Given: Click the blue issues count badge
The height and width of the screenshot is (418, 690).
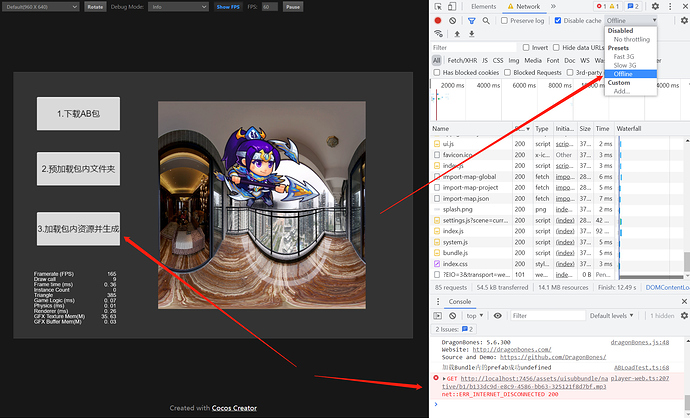Looking at the screenshot, I should [x=634, y=7].
